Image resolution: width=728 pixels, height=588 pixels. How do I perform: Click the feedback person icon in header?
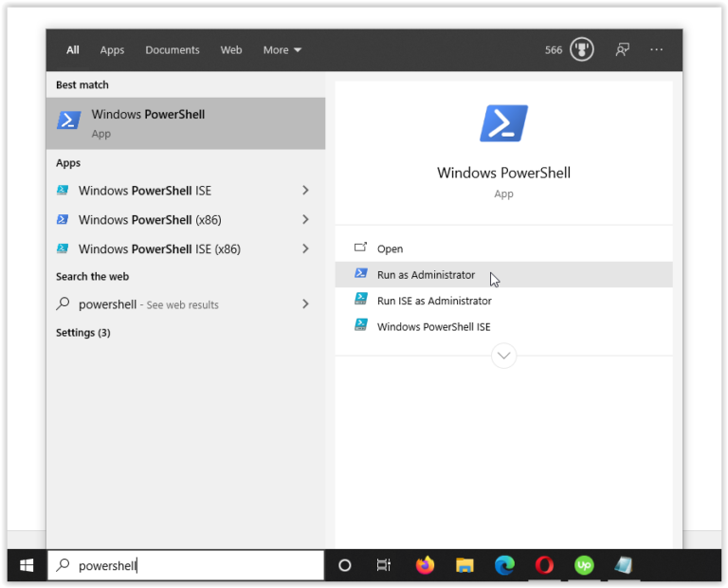pyautogui.click(x=622, y=49)
